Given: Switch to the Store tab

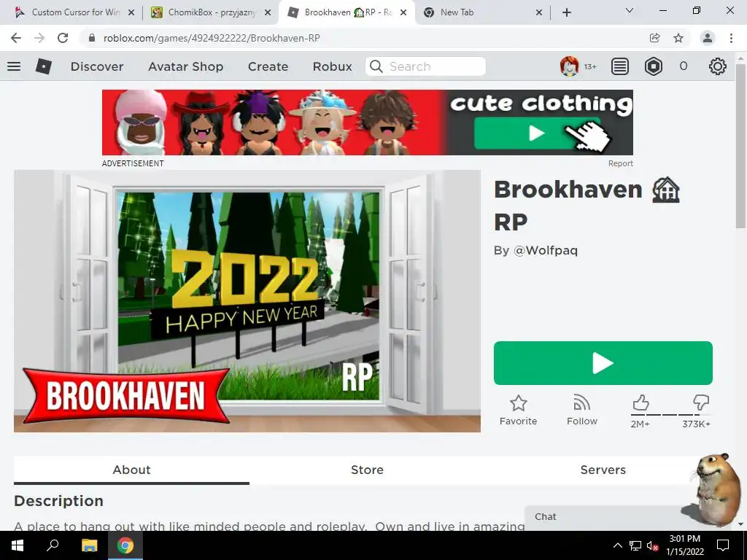Looking at the screenshot, I should click(x=367, y=470).
